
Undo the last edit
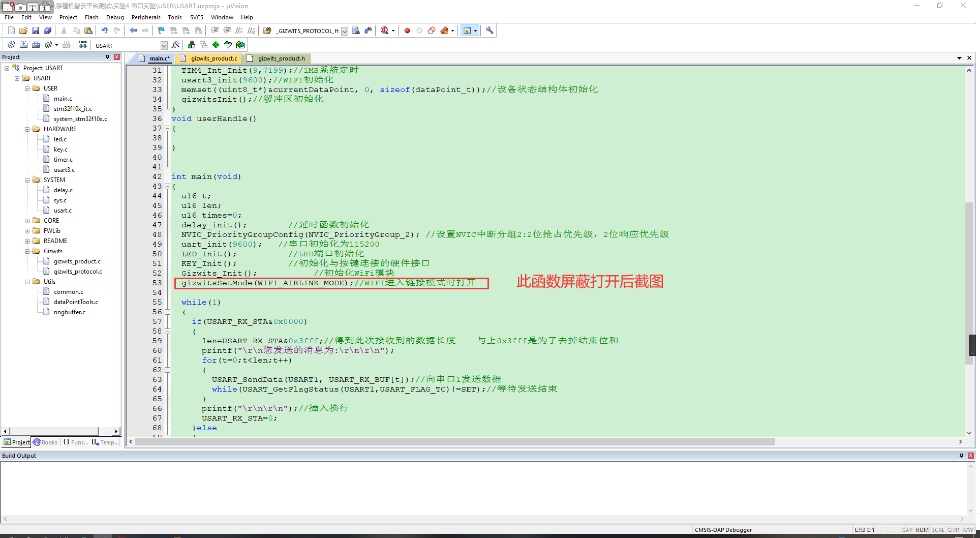point(105,31)
